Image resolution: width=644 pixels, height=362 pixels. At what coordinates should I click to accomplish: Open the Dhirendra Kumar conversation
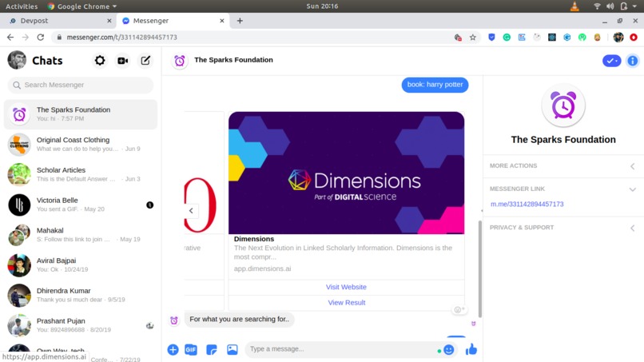click(81, 296)
